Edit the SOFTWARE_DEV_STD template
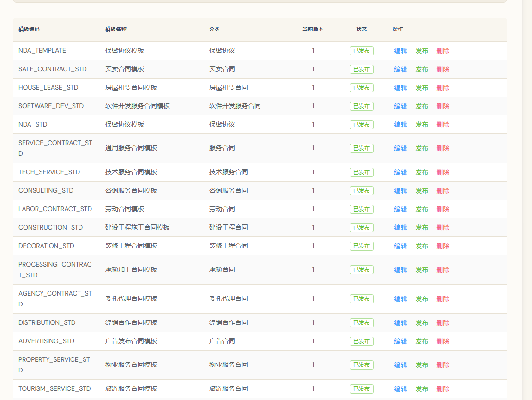Screen dimensions: 532x400 pos(400,106)
